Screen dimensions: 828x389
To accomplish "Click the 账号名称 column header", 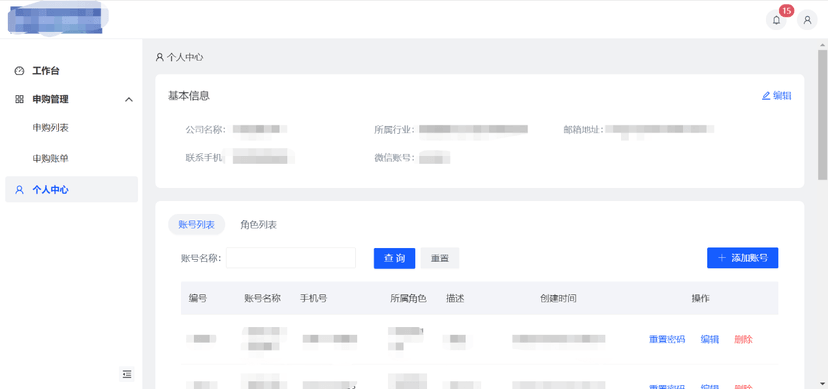I will click(262, 298).
